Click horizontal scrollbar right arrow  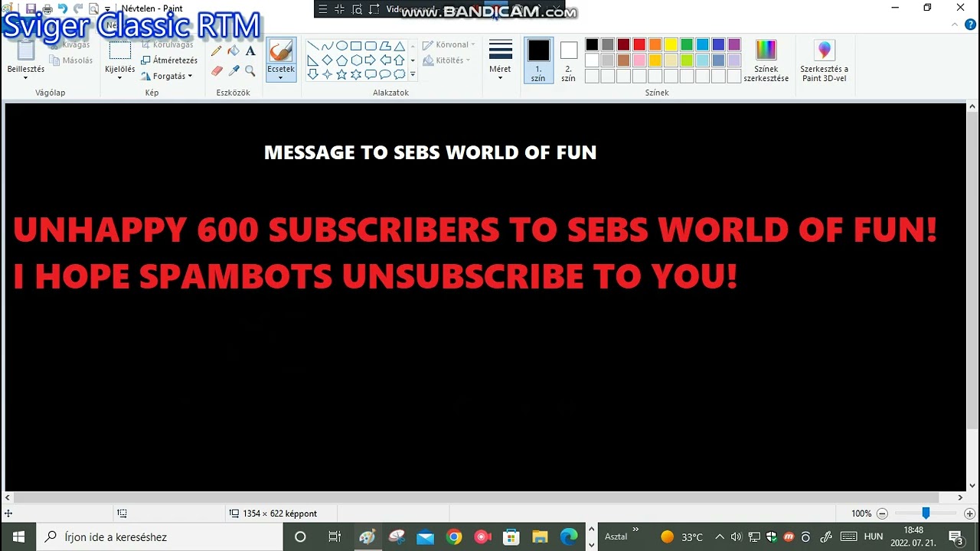coord(960,497)
